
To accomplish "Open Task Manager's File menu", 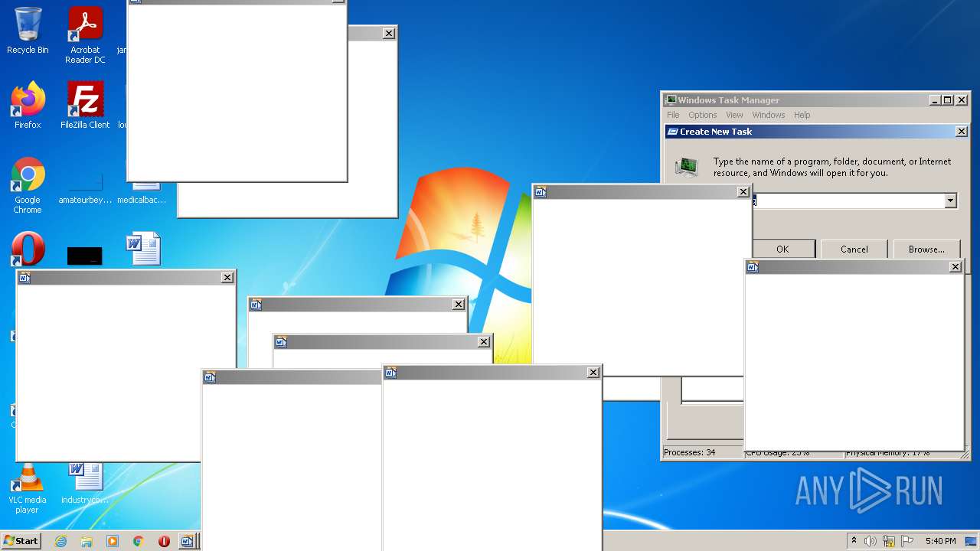I will pos(673,115).
